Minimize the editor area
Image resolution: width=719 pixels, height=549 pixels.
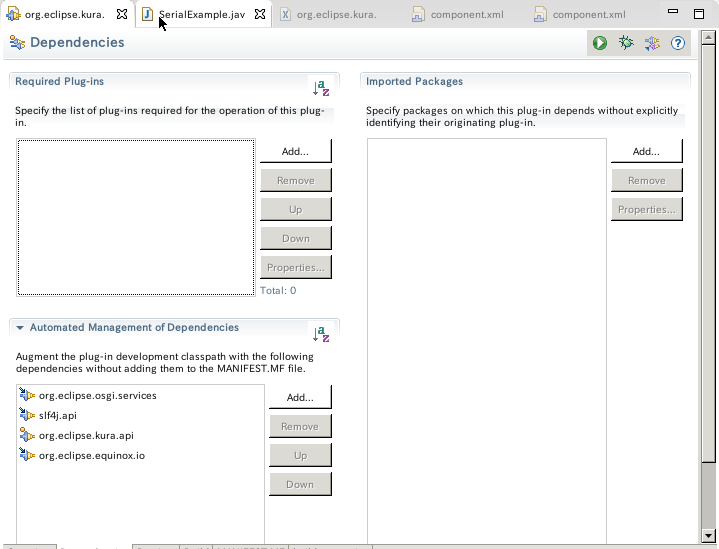[x=673, y=11]
